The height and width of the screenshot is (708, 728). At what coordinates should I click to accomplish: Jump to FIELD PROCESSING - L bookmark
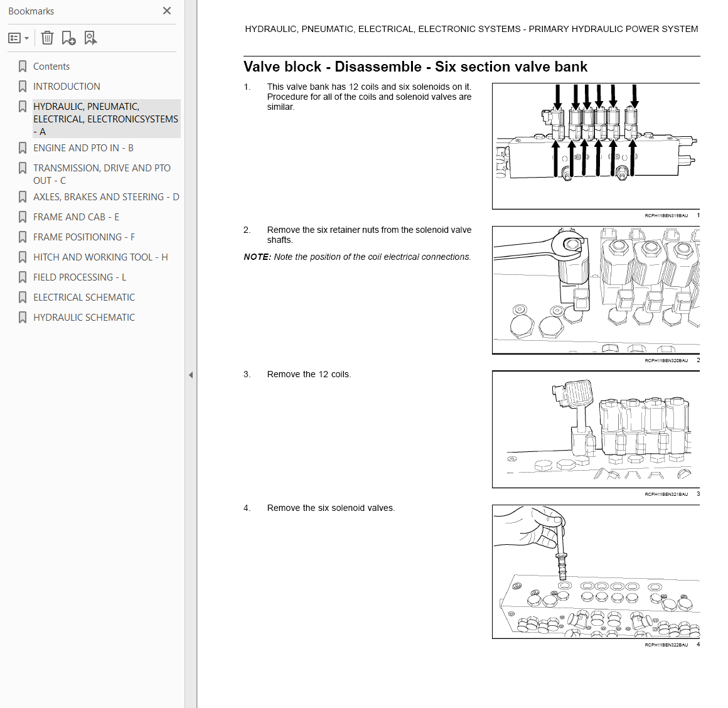point(80,277)
